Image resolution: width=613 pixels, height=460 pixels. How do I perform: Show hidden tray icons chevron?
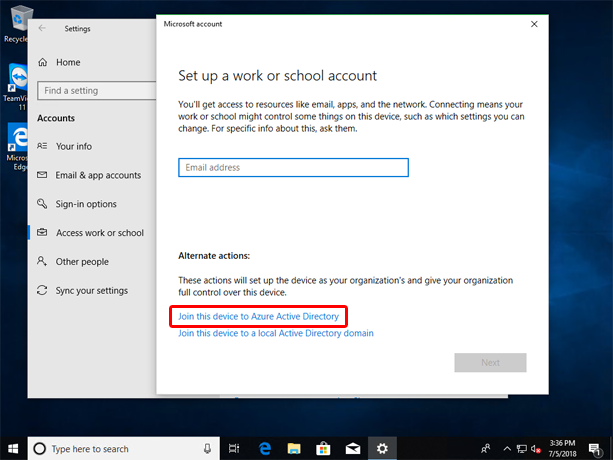(x=507, y=449)
